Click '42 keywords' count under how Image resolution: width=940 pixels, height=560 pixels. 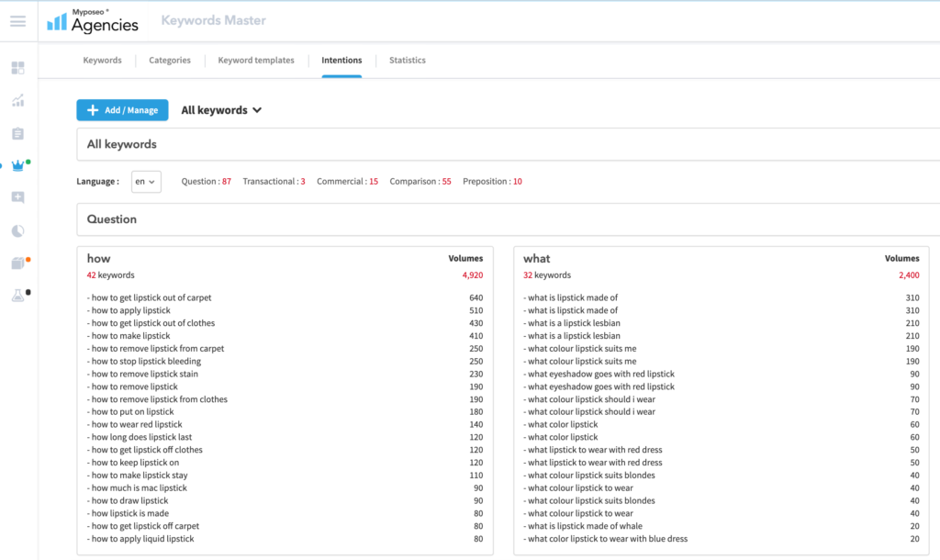pos(110,275)
